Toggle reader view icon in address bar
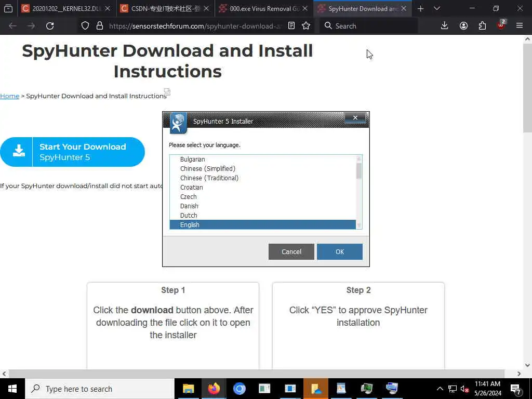 (291, 26)
